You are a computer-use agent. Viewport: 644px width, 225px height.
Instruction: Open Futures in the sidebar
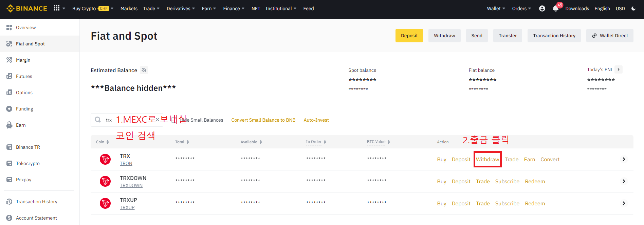(x=40, y=76)
